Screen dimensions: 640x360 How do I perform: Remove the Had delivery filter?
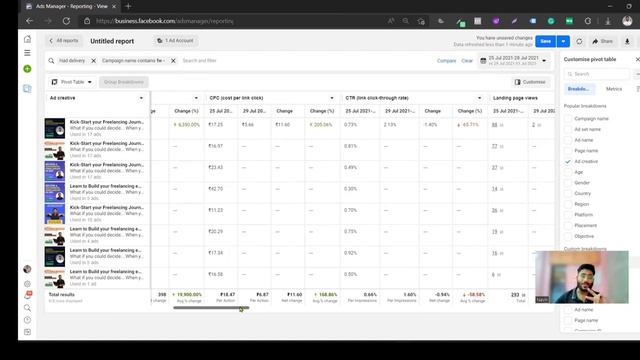pyautogui.click(x=93, y=61)
